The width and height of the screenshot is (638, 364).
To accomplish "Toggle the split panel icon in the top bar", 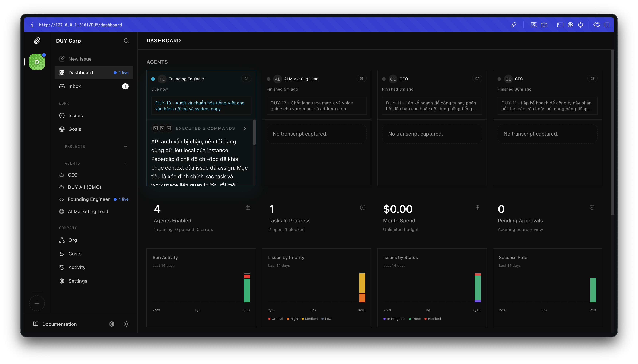I will [x=607, y=25].
